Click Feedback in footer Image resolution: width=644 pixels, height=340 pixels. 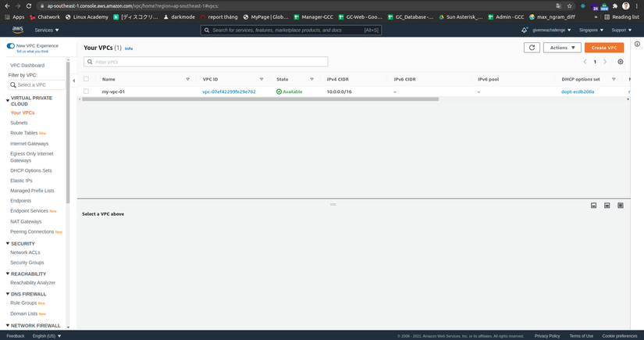click(x=16, y=336)
